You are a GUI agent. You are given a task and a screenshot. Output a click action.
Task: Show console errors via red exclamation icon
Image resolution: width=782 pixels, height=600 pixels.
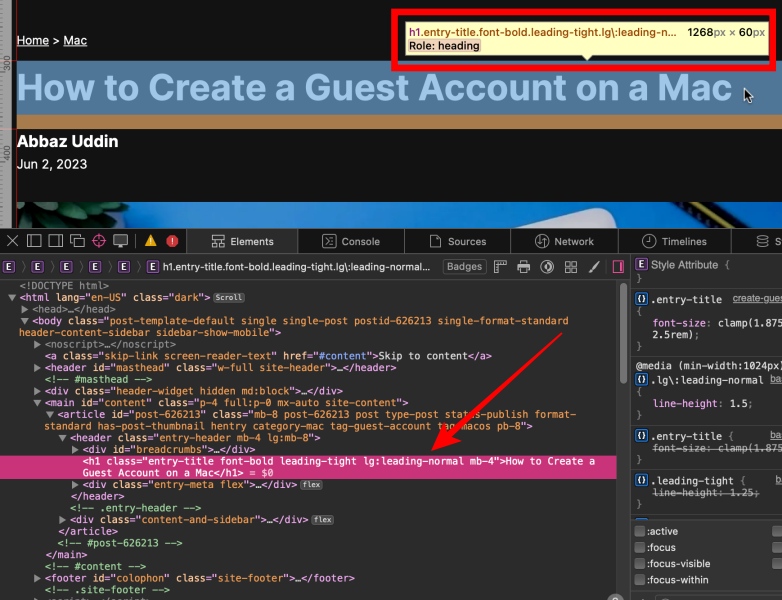tap(172, 241)
